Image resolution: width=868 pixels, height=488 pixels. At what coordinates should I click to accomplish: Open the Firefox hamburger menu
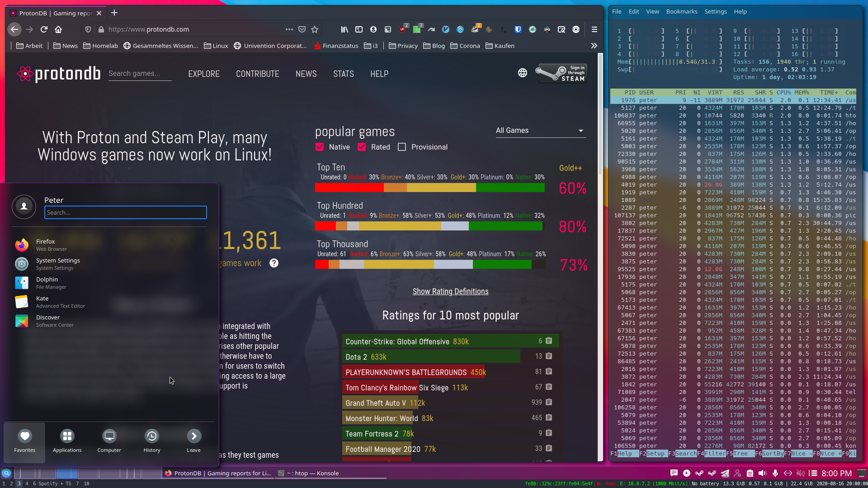click(594, 29)
